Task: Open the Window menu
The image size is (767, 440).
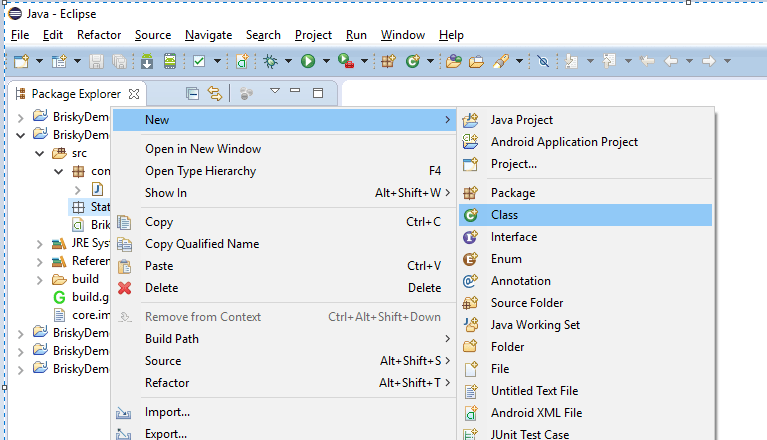Action: click(x=403, y=35)
